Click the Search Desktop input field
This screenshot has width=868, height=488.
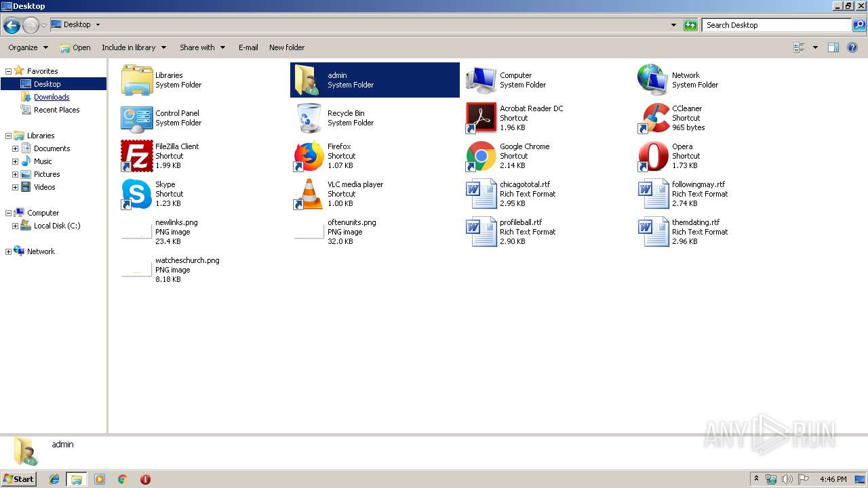tap(776, 25)
